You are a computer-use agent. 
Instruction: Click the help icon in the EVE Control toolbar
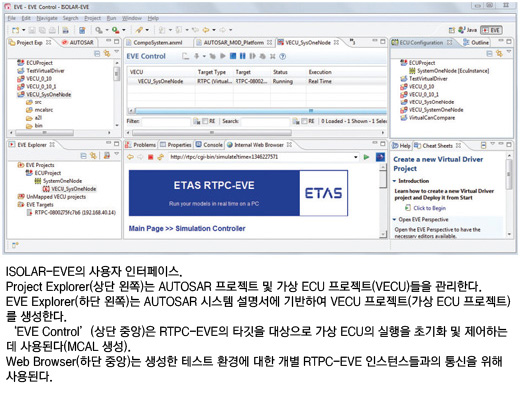tap(282, 56)
